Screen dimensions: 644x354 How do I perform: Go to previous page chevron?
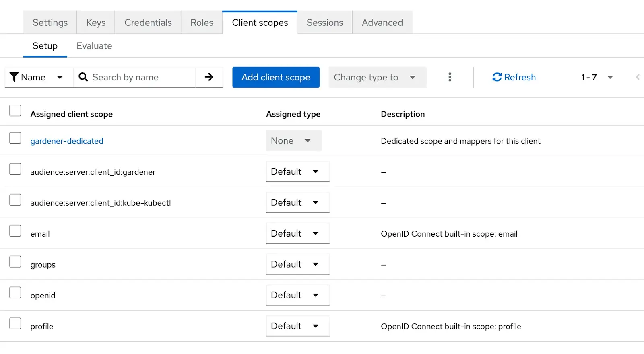[638, 77]
